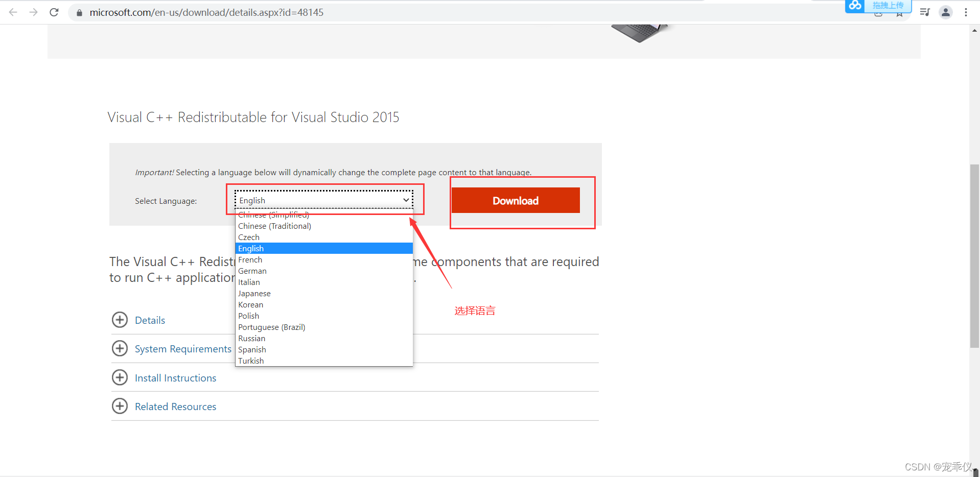Screen dimensions: 980x477
Task: Choose Turkish from language list
Action: [324, 361]
